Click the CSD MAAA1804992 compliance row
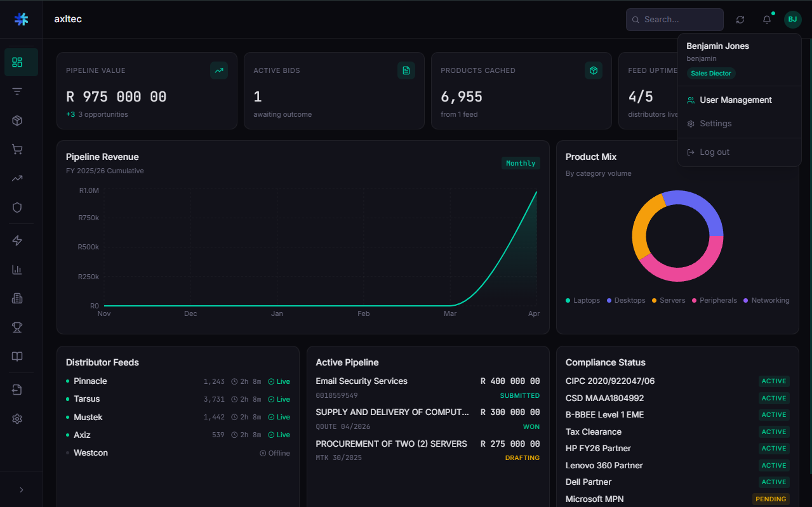The height and width of the screenshot is (507, 812). [x=677, y=398]
